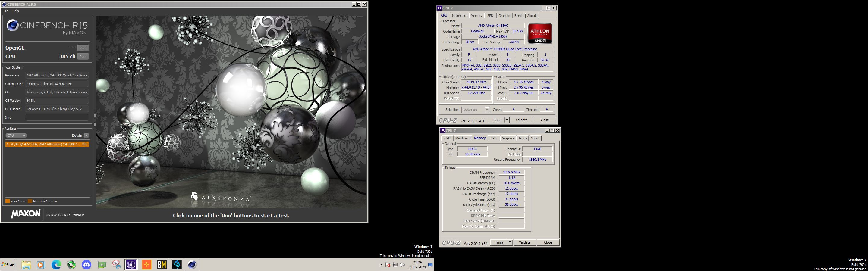Click the orange Your Score legend swatch
The image size is (868, 271).
(x=8, y=201)
